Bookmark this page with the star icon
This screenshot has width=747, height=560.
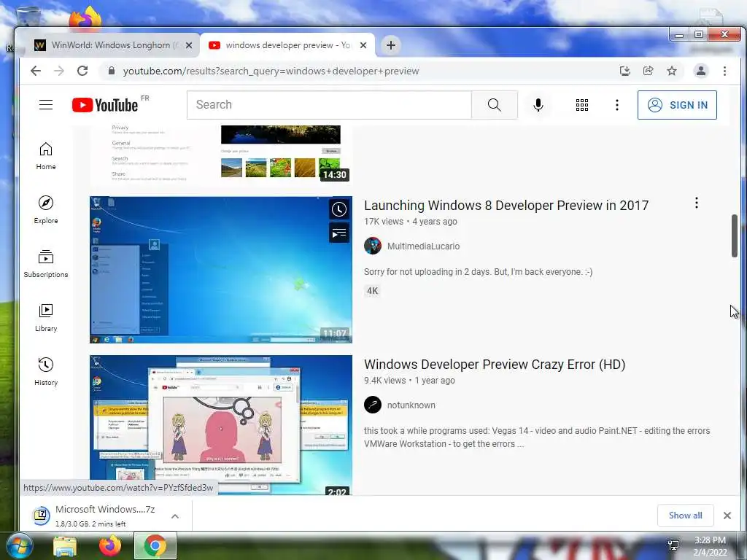pos(672,71)
